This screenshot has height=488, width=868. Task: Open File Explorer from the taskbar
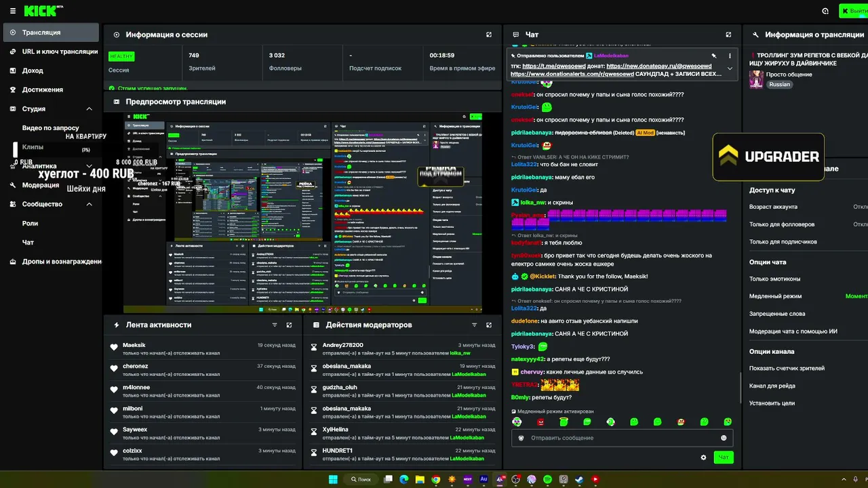pos(420,479)
